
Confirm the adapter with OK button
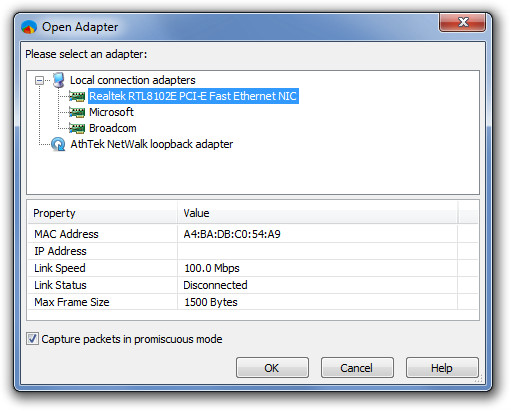coord(272,368)
